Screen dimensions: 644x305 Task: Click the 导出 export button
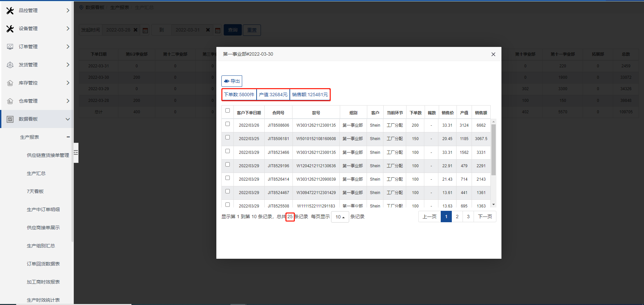(x=232, y=81)
